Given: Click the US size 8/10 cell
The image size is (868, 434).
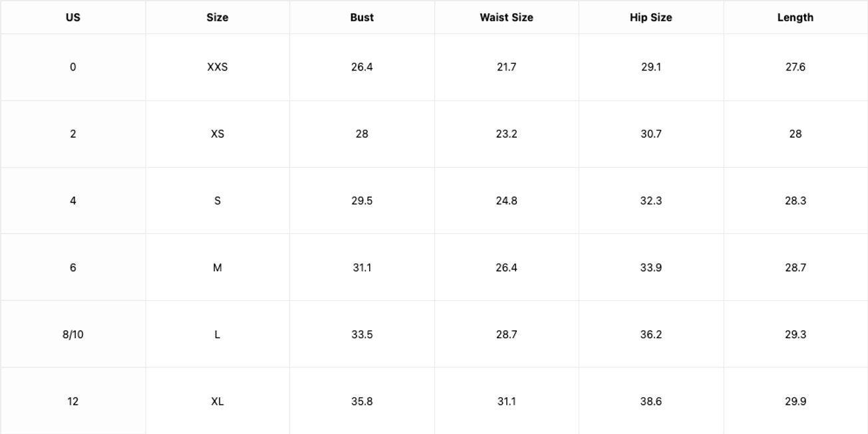Looking at the screenshot, I should click(73, 335).
